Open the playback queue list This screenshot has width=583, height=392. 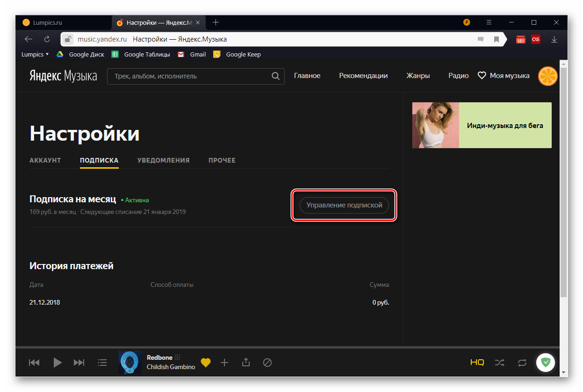click(x=102, y=363)
